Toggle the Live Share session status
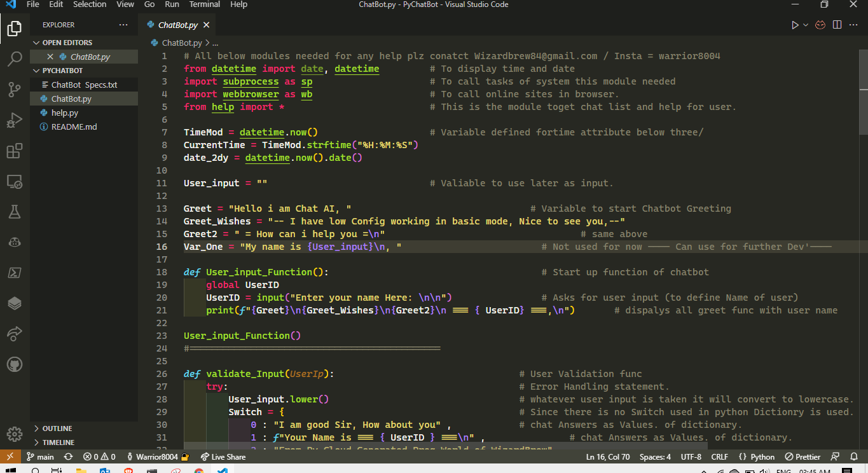Image resolution: width=868 pixels, height=473 pixels. click(x=223, y=456)
